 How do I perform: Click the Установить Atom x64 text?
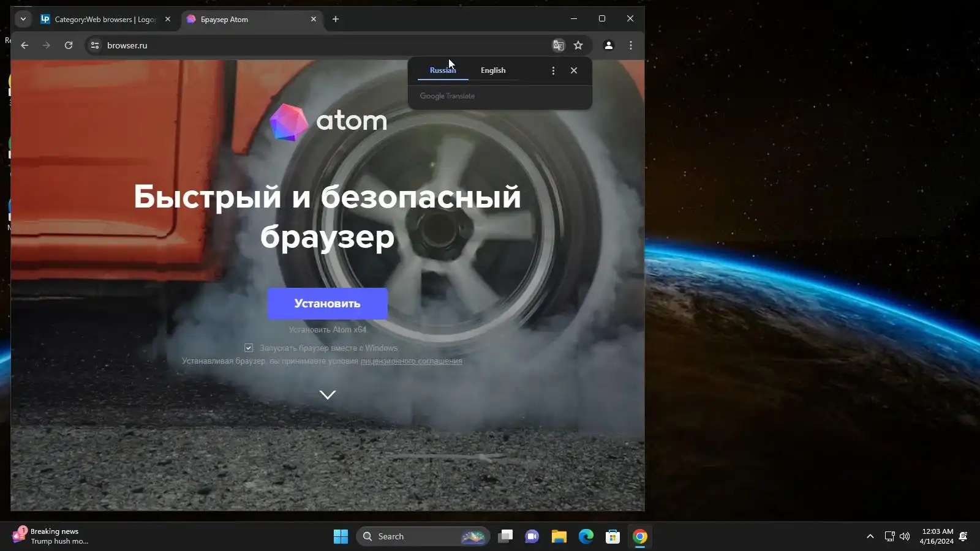pos(328,329)
